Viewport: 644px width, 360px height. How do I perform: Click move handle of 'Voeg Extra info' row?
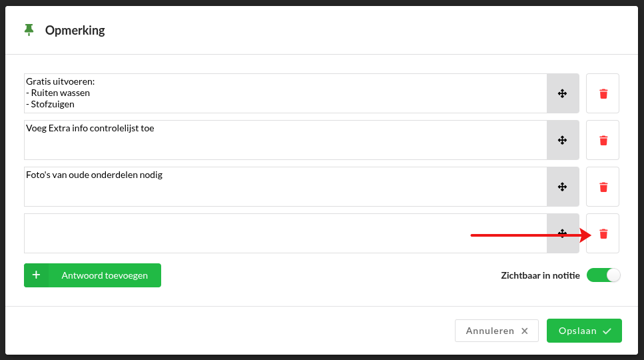[562, 140]
